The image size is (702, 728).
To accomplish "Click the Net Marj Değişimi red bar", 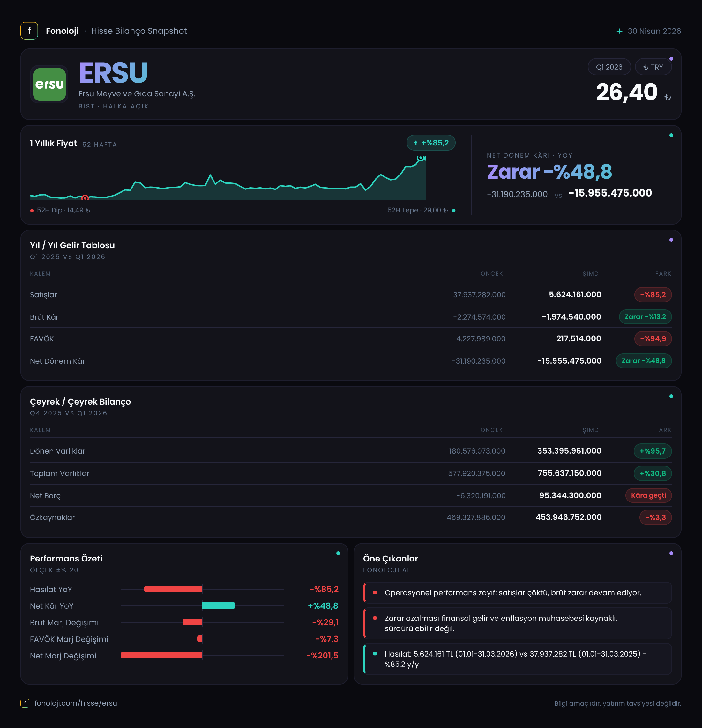I will click(x=161, y=655).
